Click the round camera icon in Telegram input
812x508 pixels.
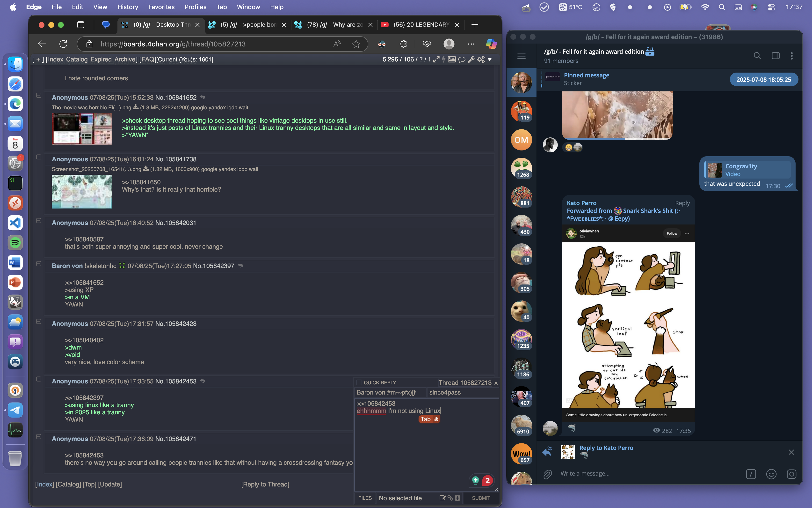click(x=791, y=474)
